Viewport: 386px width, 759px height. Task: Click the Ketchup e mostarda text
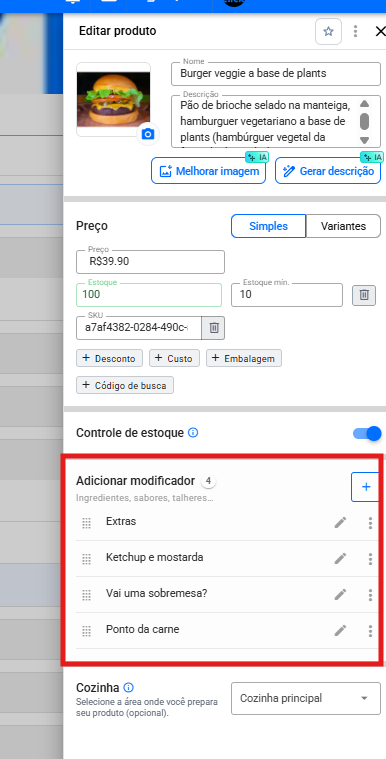pyautogui.click(x=154, y=558)
